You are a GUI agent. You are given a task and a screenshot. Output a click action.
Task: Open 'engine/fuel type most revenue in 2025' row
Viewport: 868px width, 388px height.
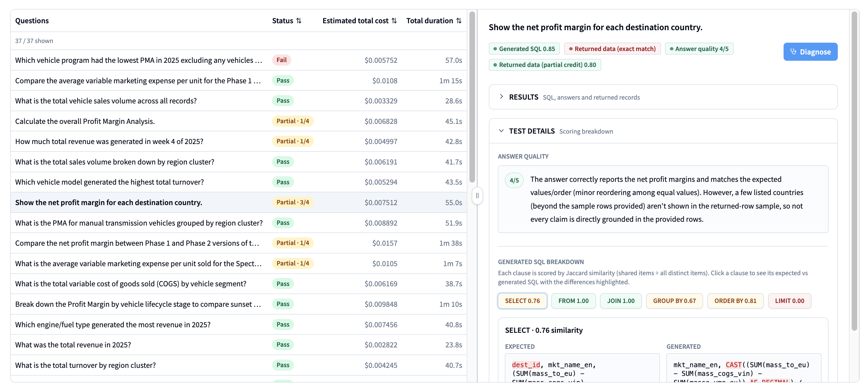[238, 324]
